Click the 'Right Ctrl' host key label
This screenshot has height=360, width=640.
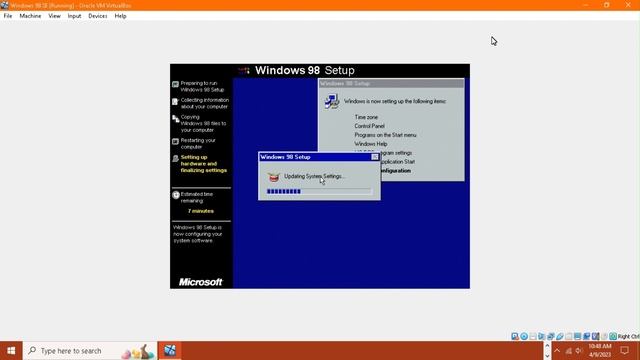tap(629, 336)
